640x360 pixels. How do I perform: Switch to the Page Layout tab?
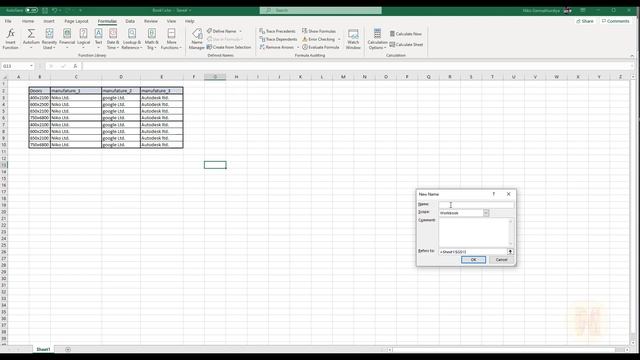pyautogui.click(x=76, y=21)
